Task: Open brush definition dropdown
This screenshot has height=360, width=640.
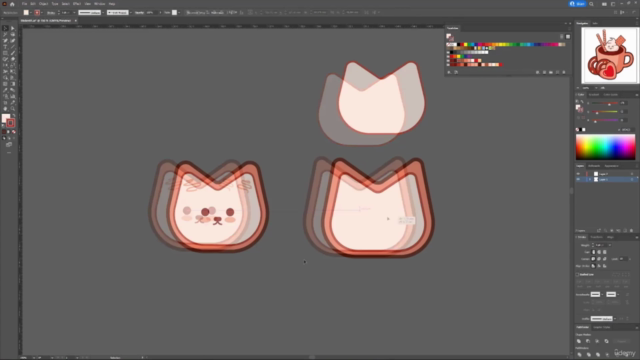Action: (131, 13)
